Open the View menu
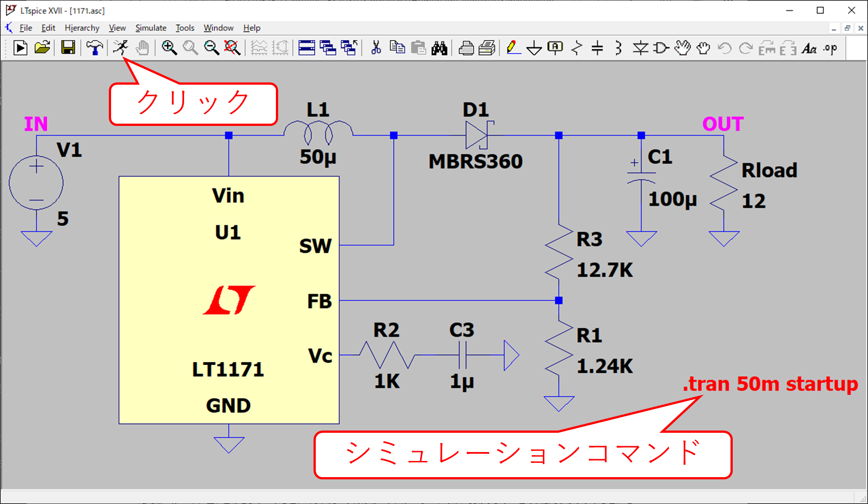The width and height of the screenshot is (868, 504). pos(117,28)
